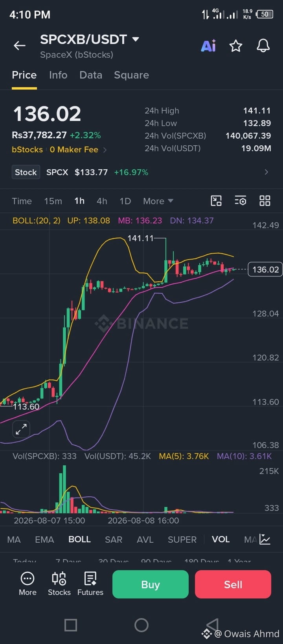The width and height of the screenshot is (283, 644).
Task: Tap the MB: 136.23 band value
Action: [140, 221]
